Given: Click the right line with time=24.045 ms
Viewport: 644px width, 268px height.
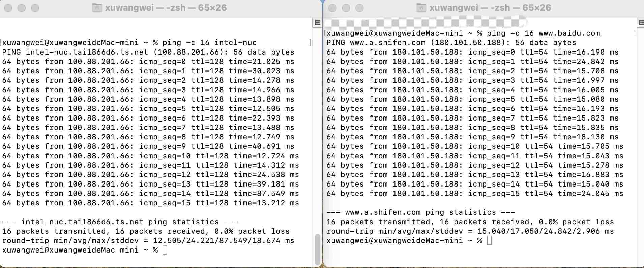Looking at the screenshot, I should [x=475, y=194].
